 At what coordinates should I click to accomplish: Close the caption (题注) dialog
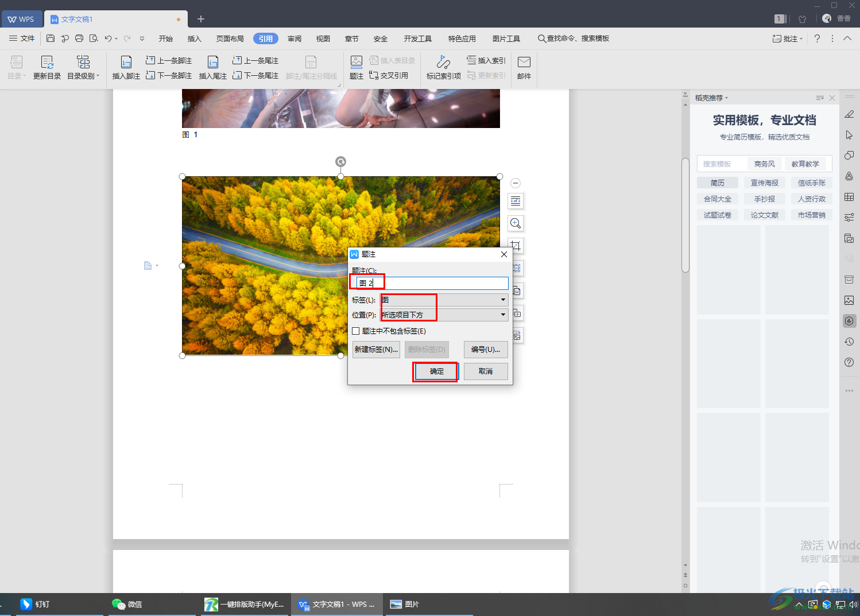click(x=504, y=254)
